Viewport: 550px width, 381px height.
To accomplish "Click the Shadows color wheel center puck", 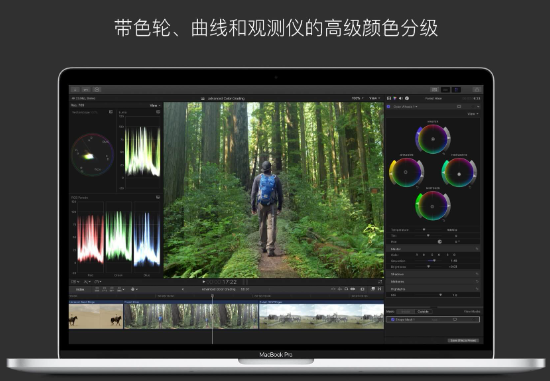I will tap(406, 172).
